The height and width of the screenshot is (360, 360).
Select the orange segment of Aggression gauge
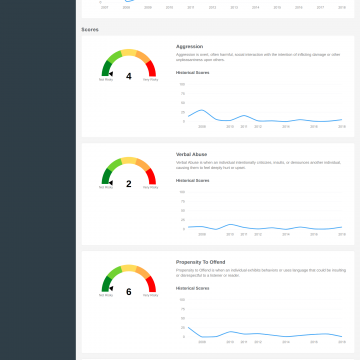pyautogui.click(x=143, y=56)
